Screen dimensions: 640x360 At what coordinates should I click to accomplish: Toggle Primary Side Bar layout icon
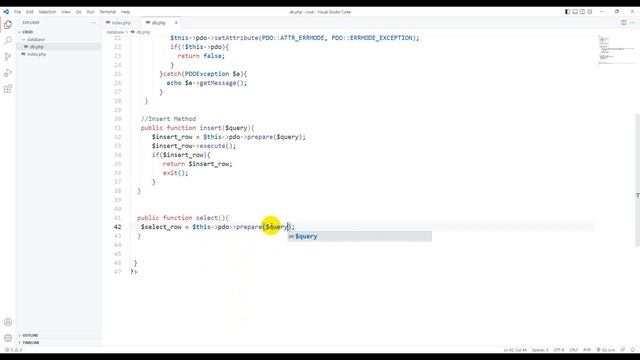tap(567, 12)
